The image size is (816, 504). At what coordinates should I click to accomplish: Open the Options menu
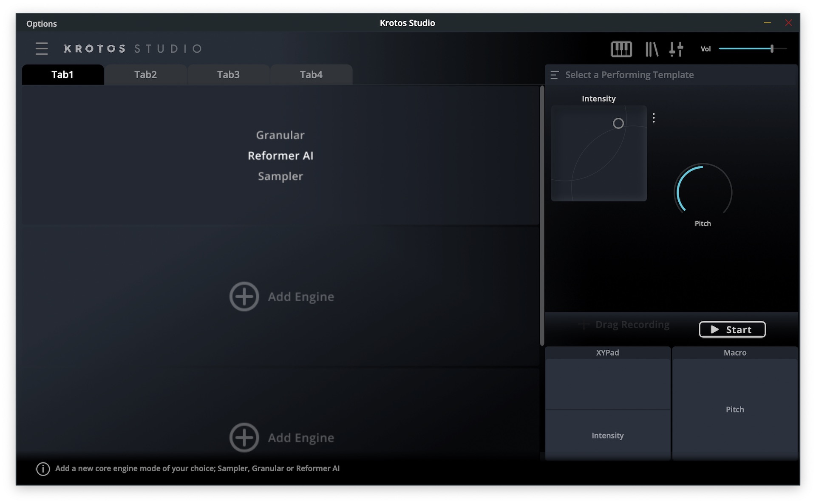[41, 24]
